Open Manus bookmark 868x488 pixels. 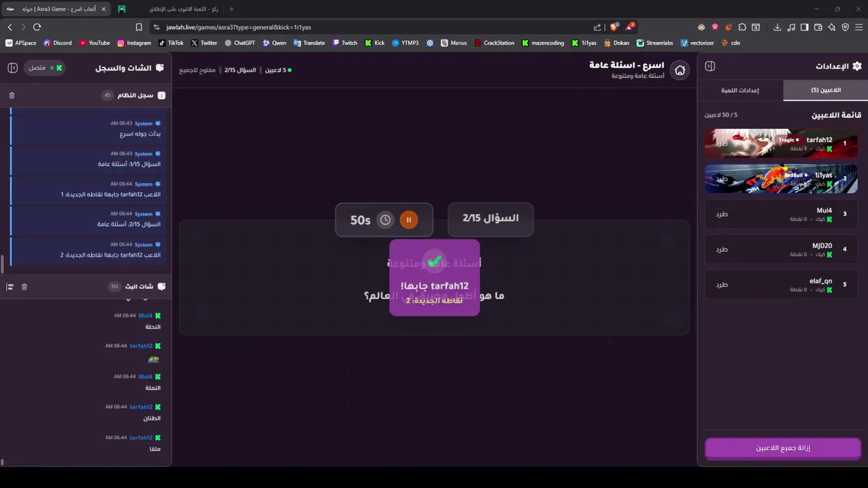pos(454,43)
